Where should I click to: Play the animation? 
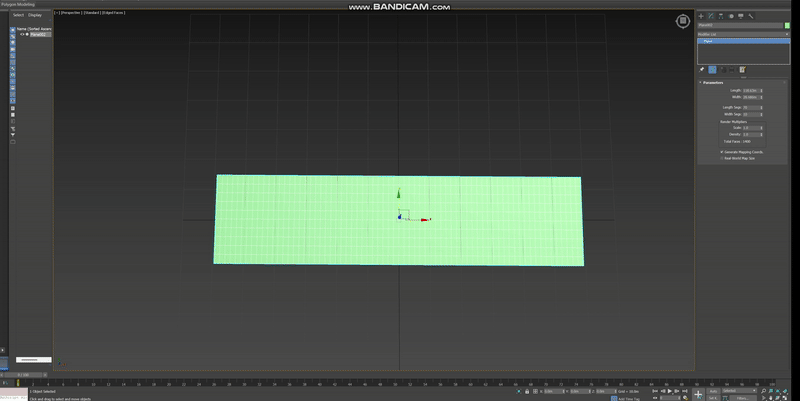tap(670, 391)
